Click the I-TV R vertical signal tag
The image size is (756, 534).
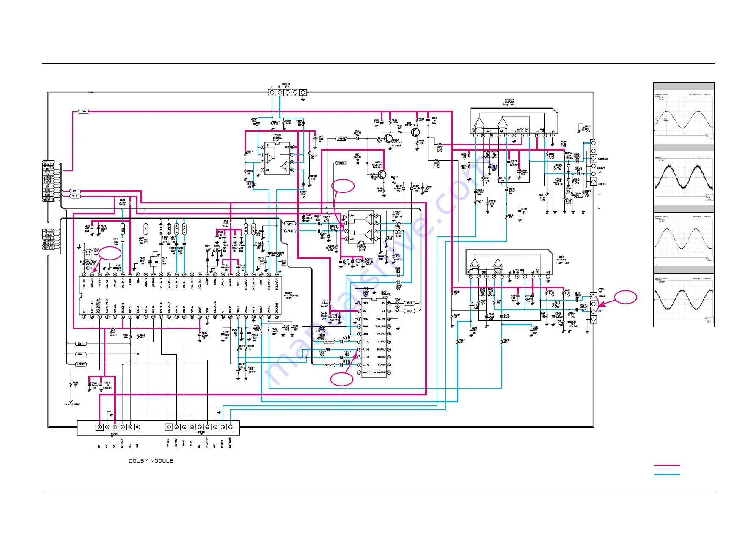pyautogui.click(x=176, y=229)
